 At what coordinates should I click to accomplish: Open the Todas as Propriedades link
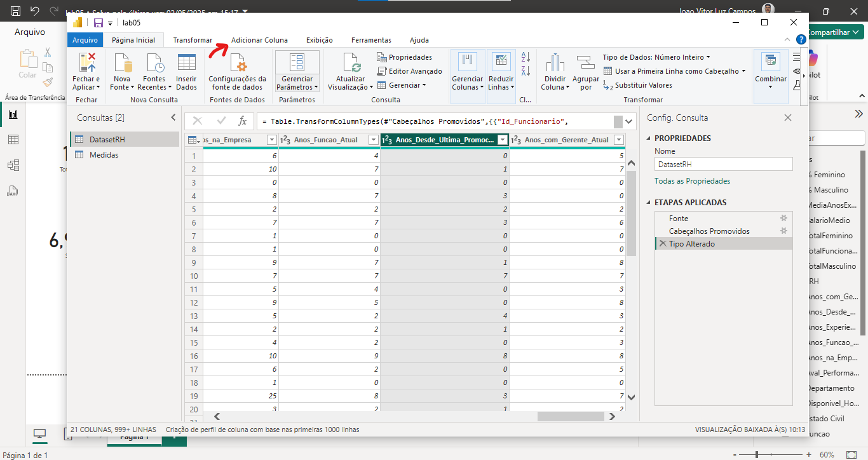point(692,181)
